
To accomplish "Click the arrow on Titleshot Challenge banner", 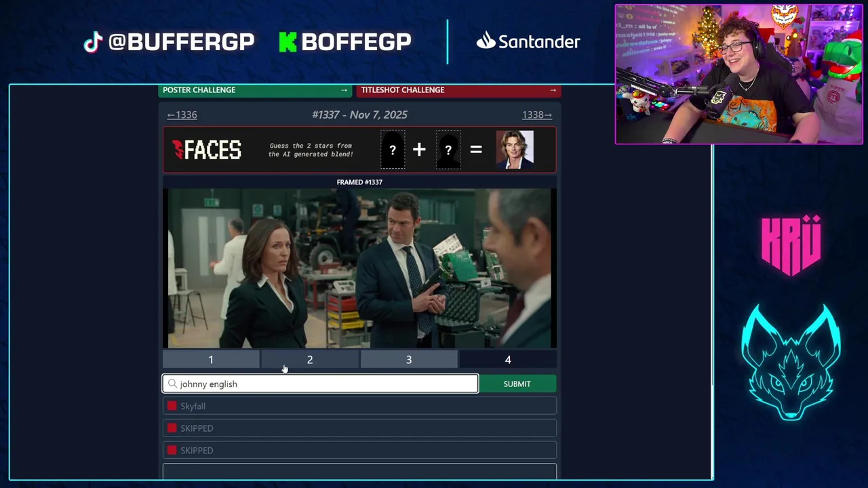I will point(553,90).
